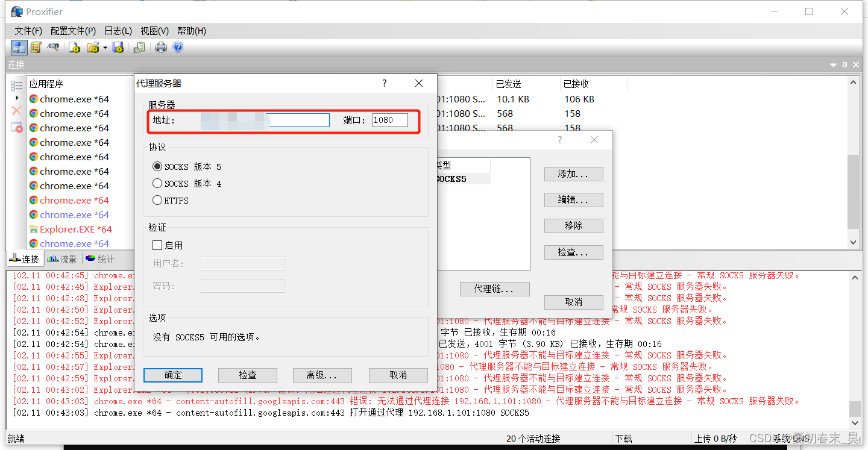Viewport: 868px width, 450px height.
Task: Open Proxification Rules scroll icon
Action: click(x=36, y=47)
